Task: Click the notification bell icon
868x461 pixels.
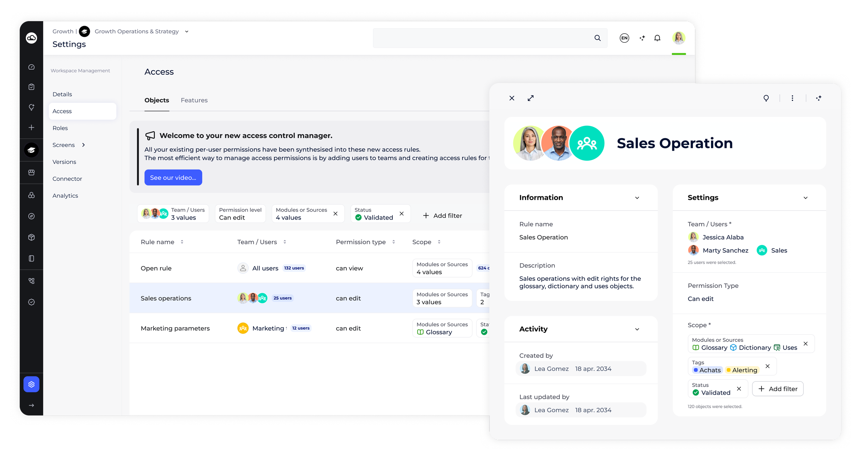Action: click(657, 38)
